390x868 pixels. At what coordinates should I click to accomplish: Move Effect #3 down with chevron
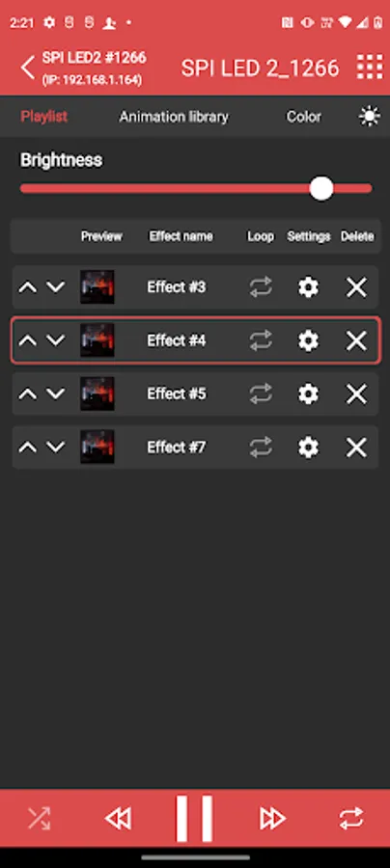click(55, 286)
